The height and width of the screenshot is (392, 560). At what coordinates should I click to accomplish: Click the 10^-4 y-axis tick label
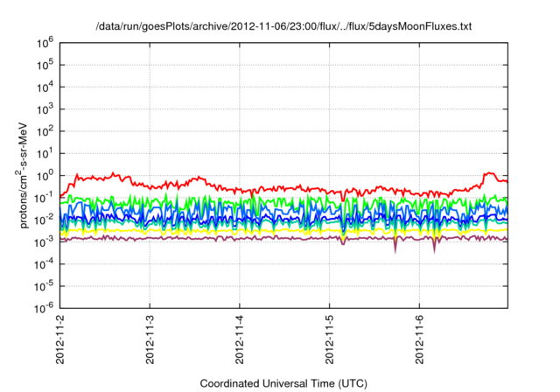click(x=44, y=264)
